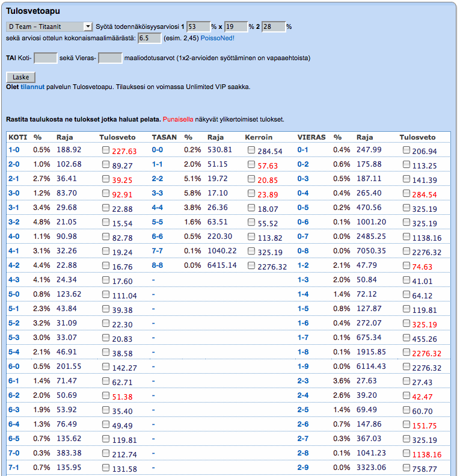Click the 7-7 draw score link
Image resolution: width=460 pixels, height=476 pixels.
pos(157,251)
